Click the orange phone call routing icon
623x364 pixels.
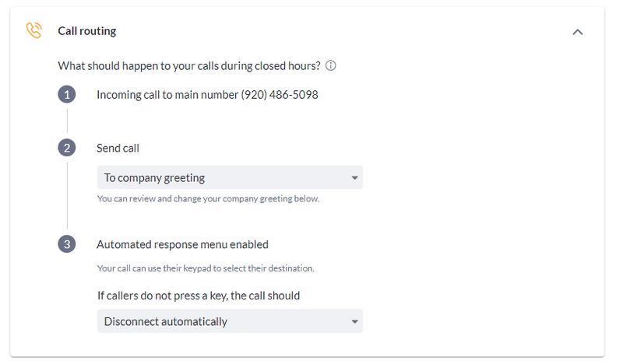coord(33,30)
